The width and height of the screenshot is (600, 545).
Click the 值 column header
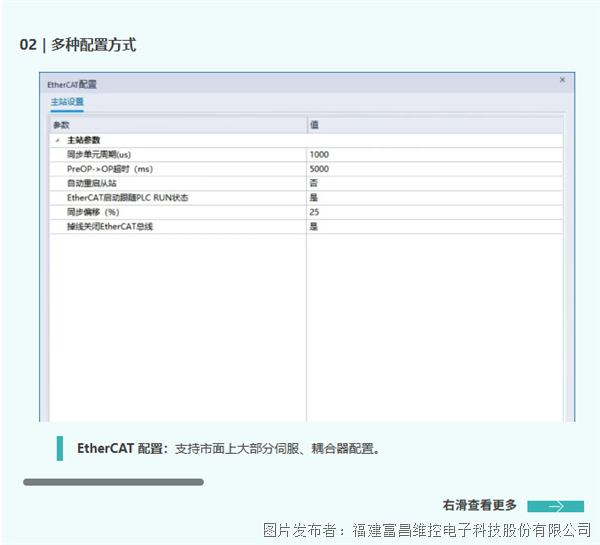[x=314, y=125]
